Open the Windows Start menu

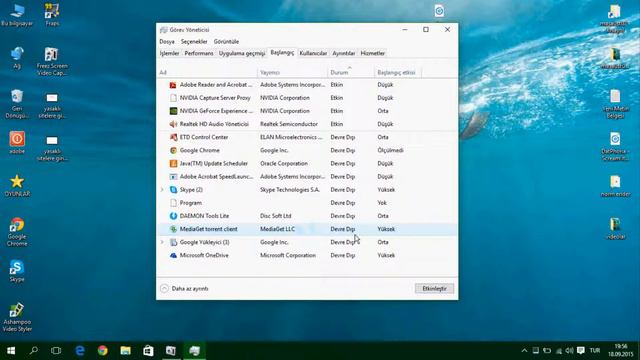[11, 351]
